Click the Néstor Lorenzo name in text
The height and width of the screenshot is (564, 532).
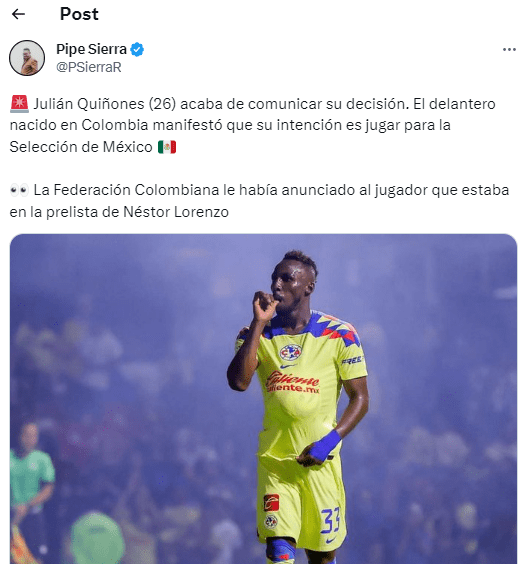pyautogui.click(x=176, y=212)
